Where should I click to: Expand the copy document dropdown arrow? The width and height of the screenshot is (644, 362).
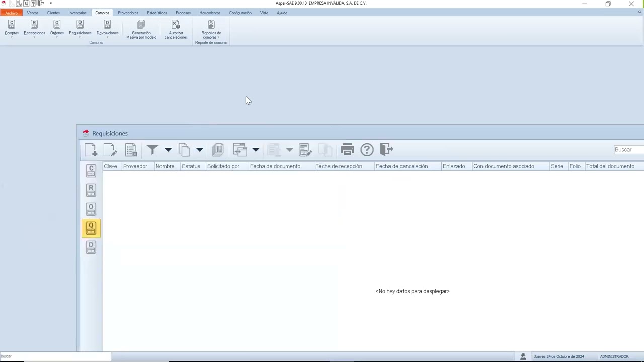(x=200, y=150)
